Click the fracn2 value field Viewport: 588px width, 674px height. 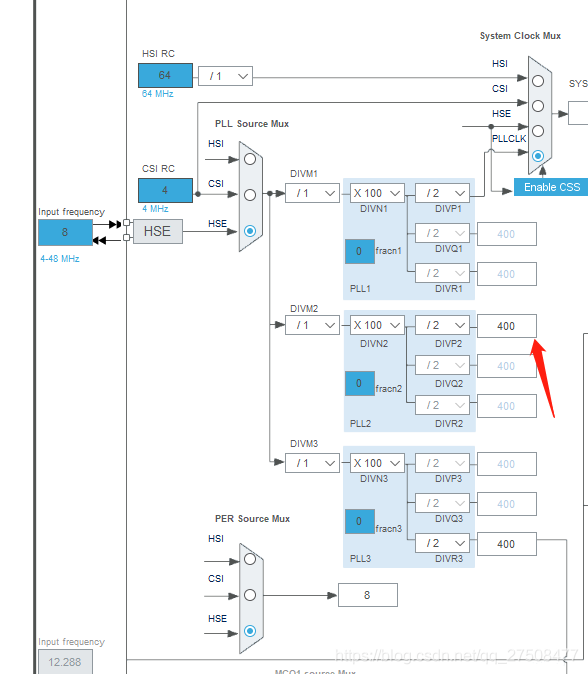click(x=360, y=383)
